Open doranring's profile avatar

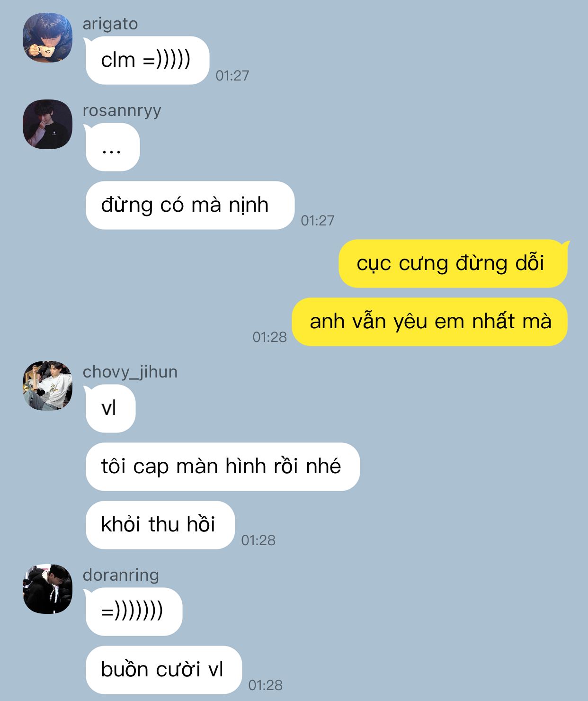pos(47,589)
